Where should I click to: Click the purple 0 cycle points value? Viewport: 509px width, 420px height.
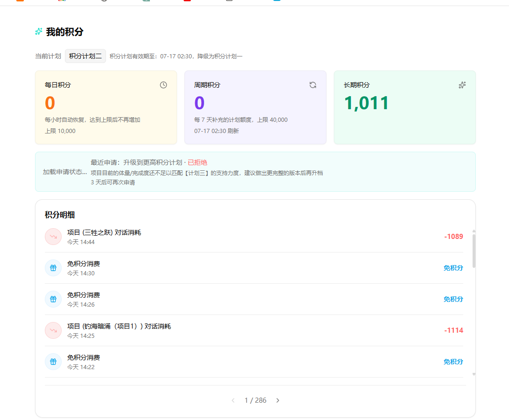(x=199, y=103)
